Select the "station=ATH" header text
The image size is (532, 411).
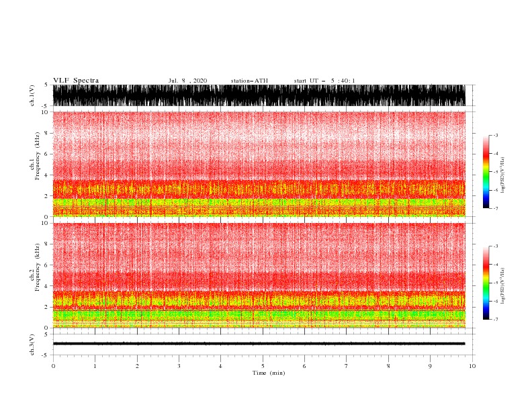tap(249, 81)
